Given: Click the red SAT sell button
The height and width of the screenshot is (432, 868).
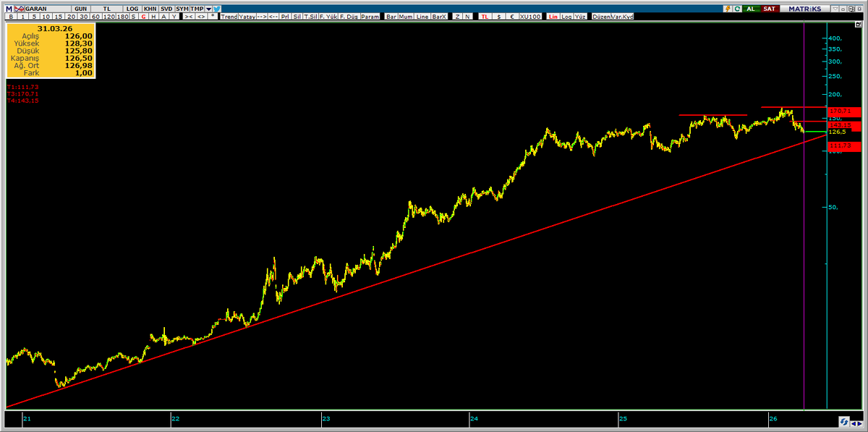Looking at the screenshot, I should (x=769, y=7).
